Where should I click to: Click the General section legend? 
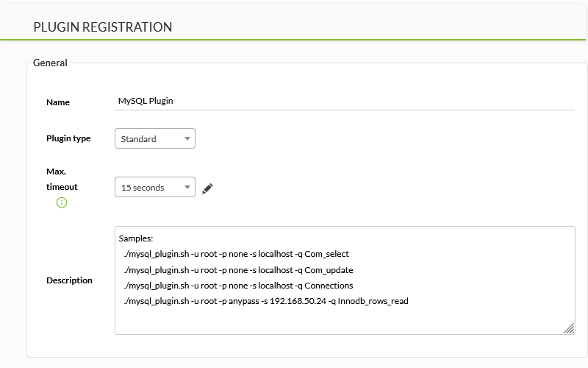point(50,63)
